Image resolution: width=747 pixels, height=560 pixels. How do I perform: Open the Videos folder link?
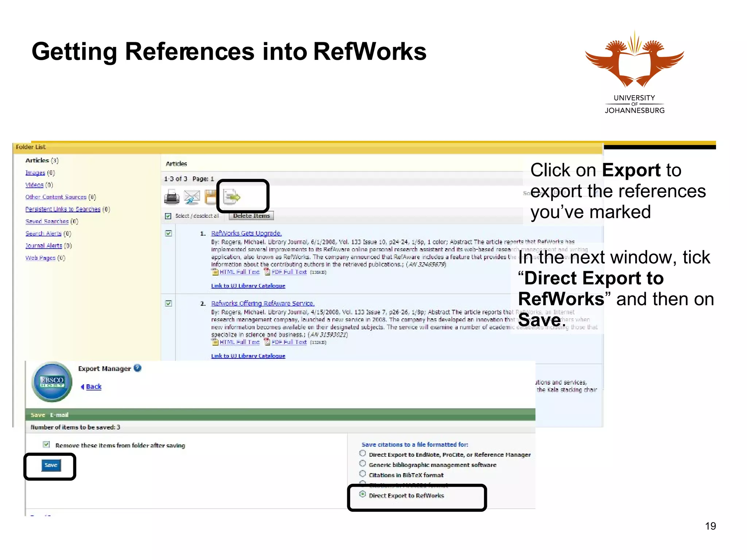point(34,185)
